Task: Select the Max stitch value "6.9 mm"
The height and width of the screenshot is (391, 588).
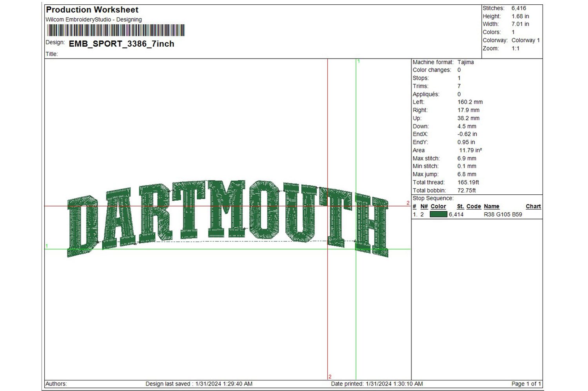Action: [x=467, y=159]
